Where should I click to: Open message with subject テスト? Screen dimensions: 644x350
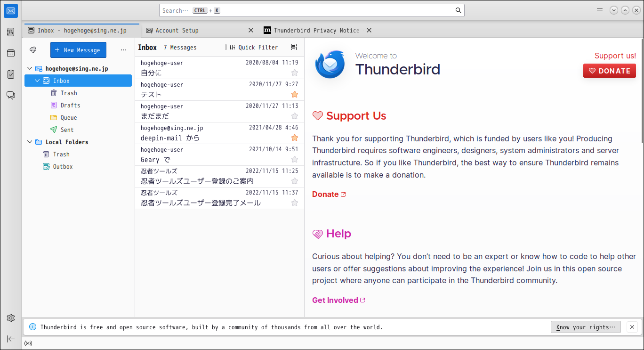coord(219,90)
